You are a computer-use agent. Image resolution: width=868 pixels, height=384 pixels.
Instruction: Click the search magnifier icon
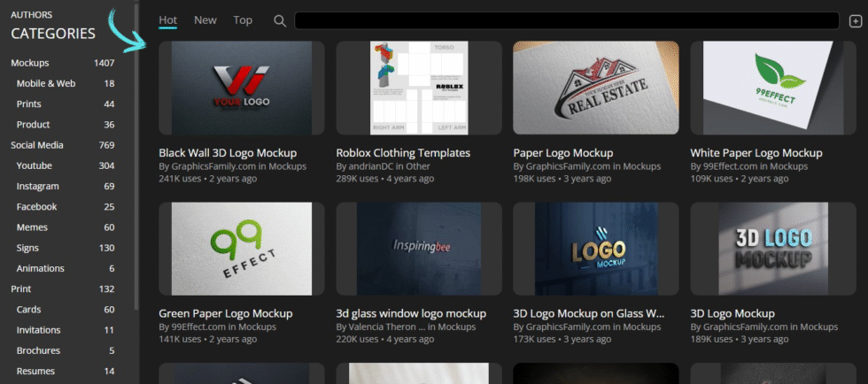tap(280, 20)
